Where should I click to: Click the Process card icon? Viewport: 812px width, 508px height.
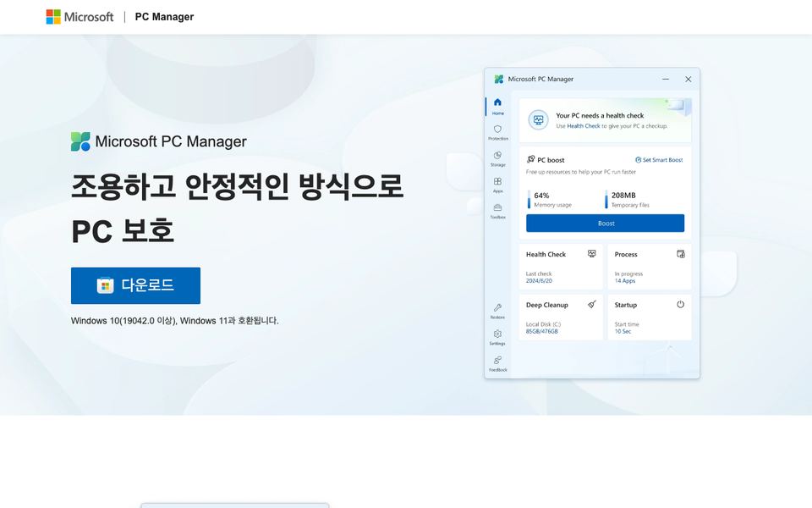tap(680, 253)
